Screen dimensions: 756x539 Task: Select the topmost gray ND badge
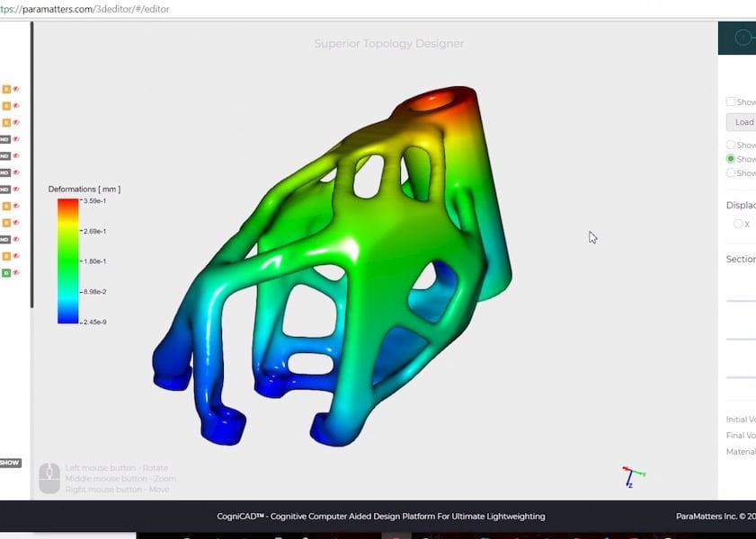pyautogui.click(x=5, y=139)
